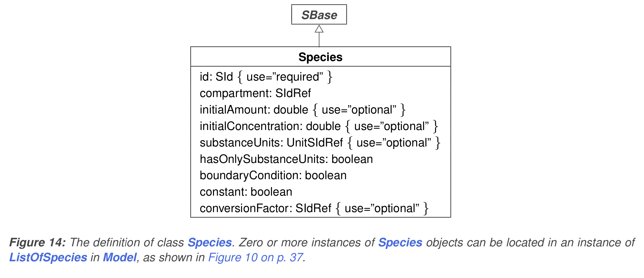This screenshot has height=278, width=644.
Task: Click the "Figure 14:" caption label
Action: (x=38, y=242)
